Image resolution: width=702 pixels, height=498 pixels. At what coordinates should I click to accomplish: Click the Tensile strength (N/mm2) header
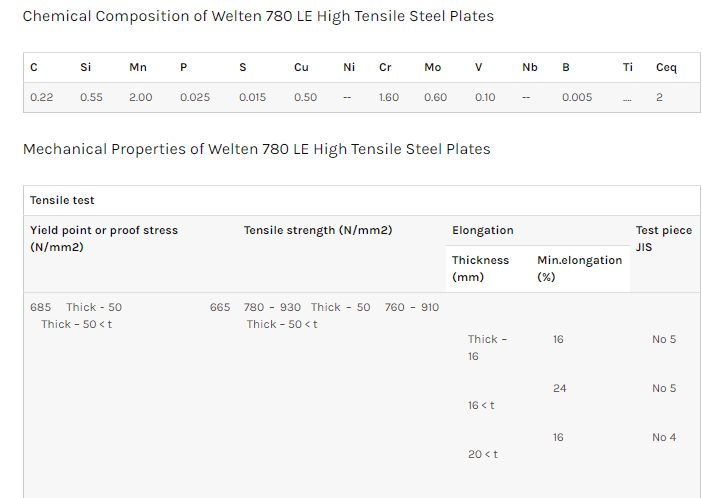tap(318, 230)
